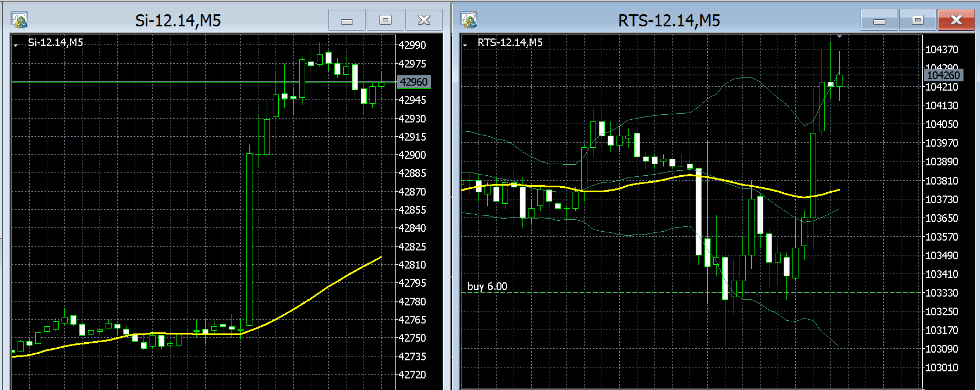Activate the Si-12.14,M5 window title bar

tap(178, 20)
